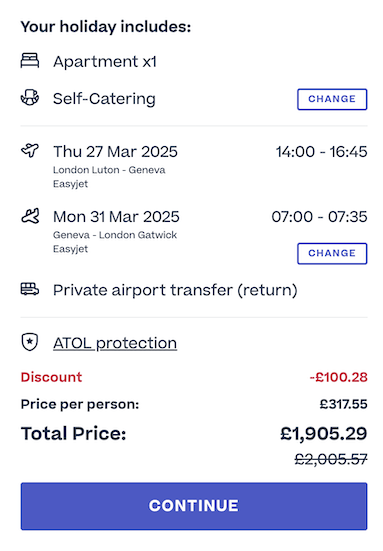
Task: Click the Self-Catering label
Action: point(104,98)
